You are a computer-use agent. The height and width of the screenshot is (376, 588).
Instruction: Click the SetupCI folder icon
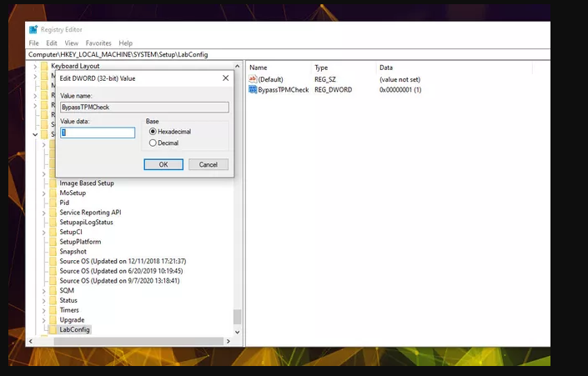point(53,232)
